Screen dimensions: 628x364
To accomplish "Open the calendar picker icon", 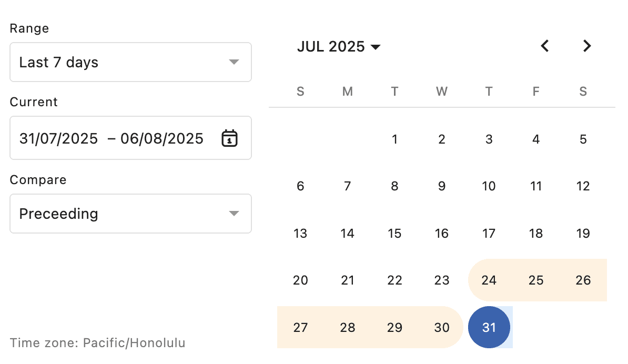I will tap(230, 138).
